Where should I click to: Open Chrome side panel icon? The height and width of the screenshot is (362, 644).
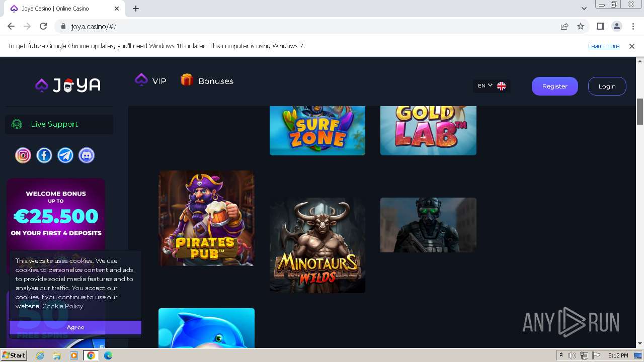click(600, 26)
